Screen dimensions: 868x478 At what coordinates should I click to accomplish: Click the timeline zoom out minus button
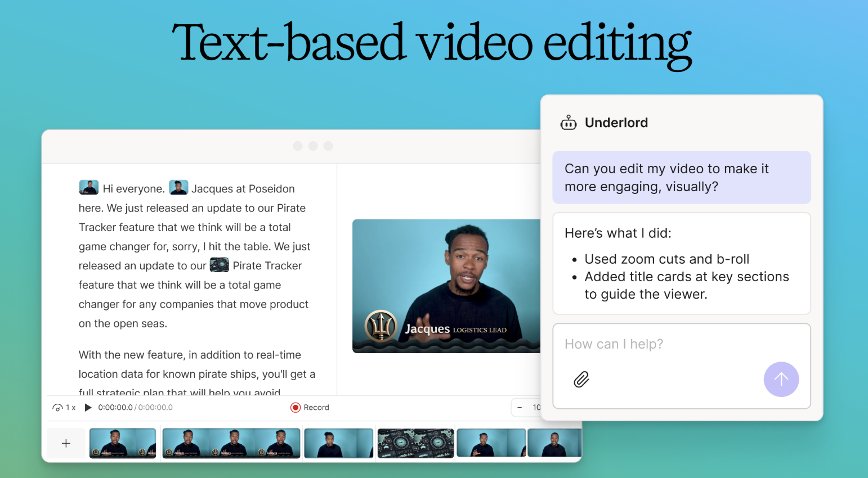click(520, 408)
